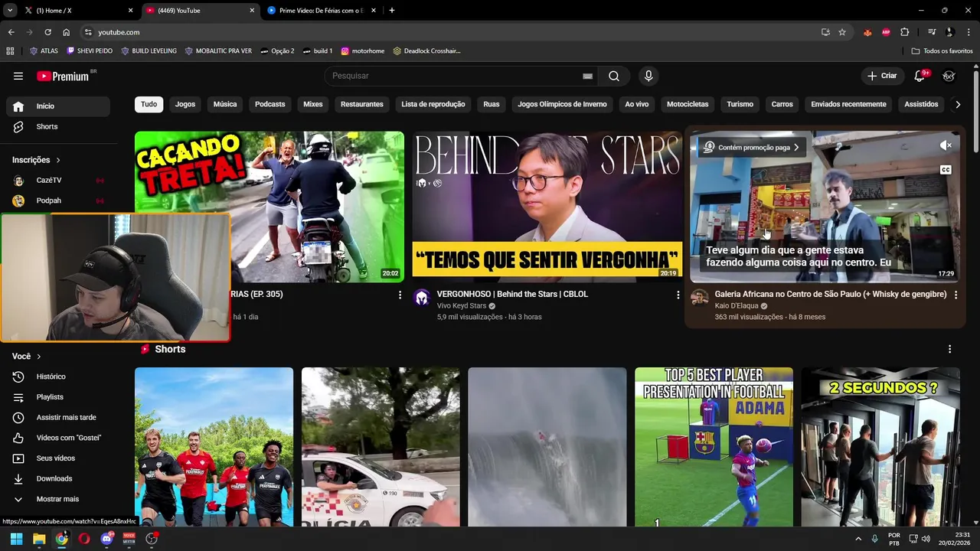Click the magnifier search button
Image resolution: width=980 pixels, height=551 pixels.
tap(614, 76)
